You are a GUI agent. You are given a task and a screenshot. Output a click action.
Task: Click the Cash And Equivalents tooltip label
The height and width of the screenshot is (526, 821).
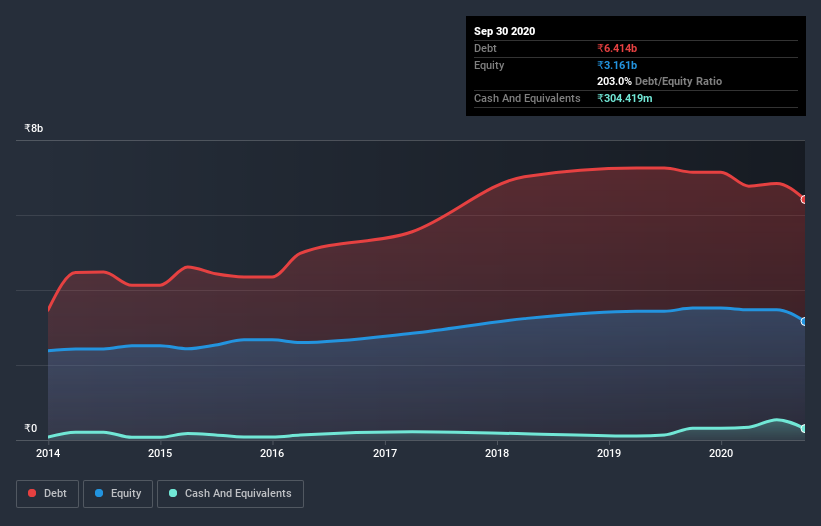click(x=527, y=98)
